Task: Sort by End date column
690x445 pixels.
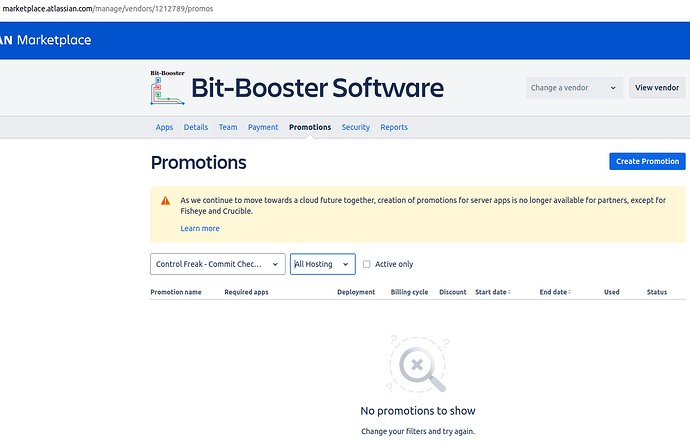Action: pyautogui.click(x=555, y=292)
